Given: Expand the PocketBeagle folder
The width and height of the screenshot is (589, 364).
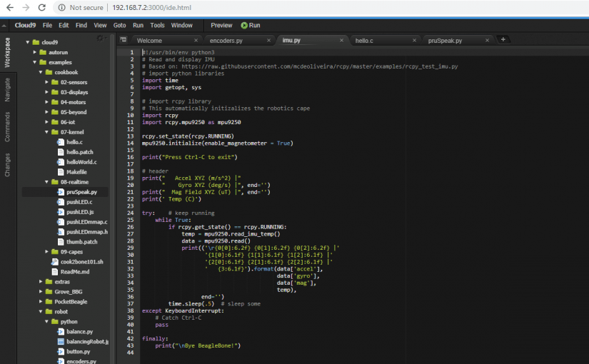Looking at the screenshot, I should (x=41, y=302).
